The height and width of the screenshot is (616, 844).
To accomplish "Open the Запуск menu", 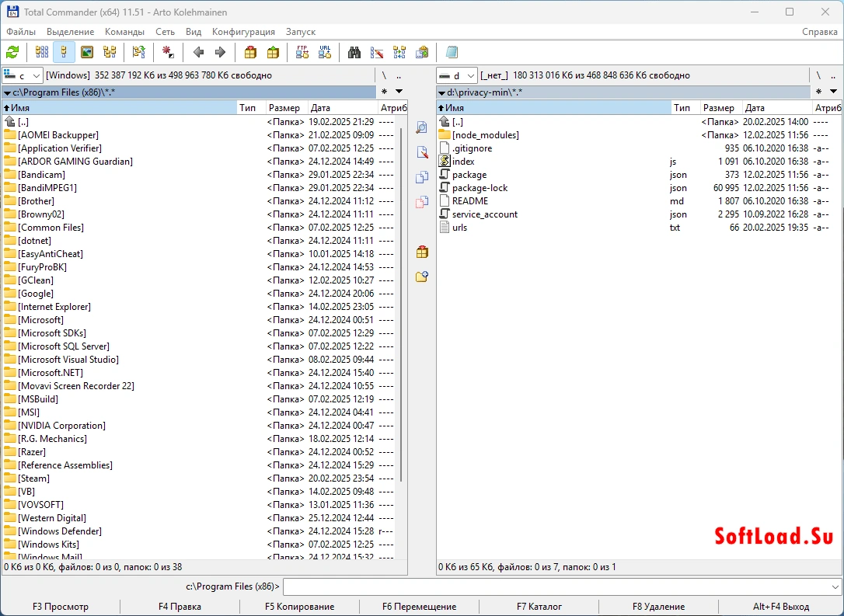I will click(x=300, y=32).
